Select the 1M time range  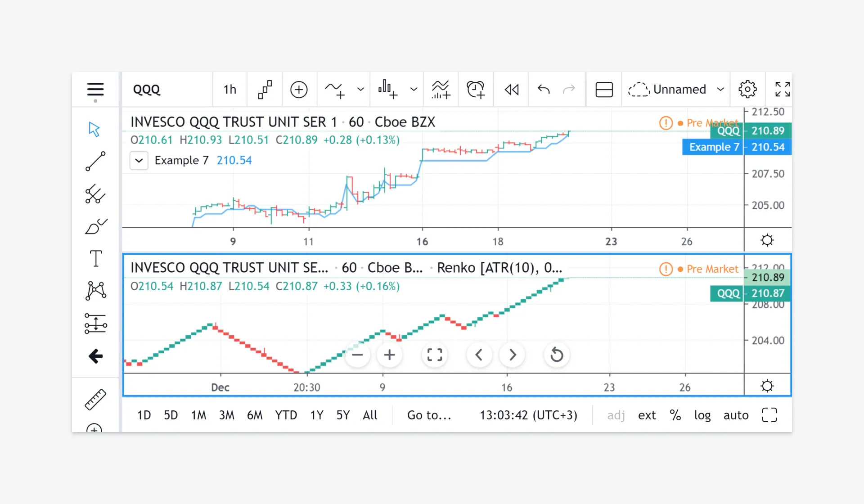point(198,415)
